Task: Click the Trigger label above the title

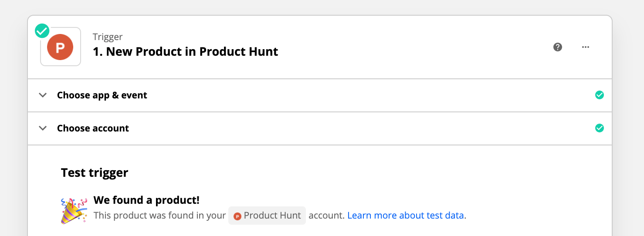Action: 108,37
